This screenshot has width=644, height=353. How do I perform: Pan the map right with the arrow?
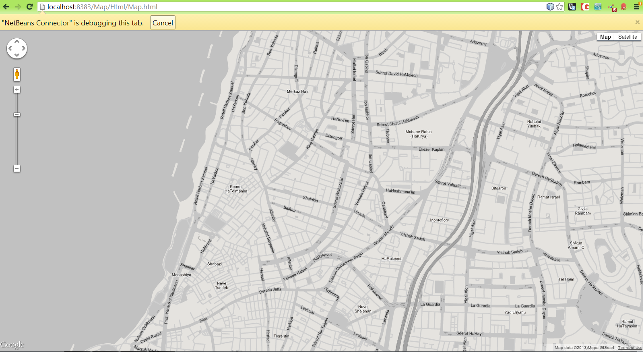coord(24,48)
